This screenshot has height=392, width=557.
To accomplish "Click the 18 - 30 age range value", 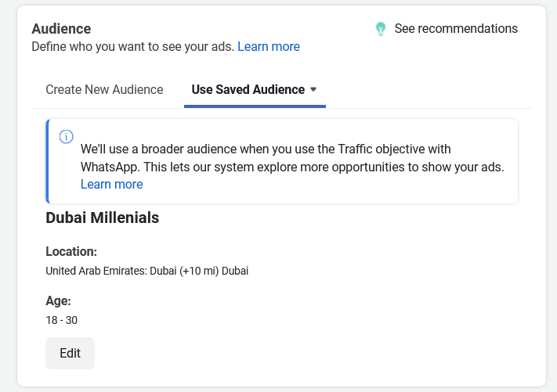I will pyautogui.click(x=62, y=320).
